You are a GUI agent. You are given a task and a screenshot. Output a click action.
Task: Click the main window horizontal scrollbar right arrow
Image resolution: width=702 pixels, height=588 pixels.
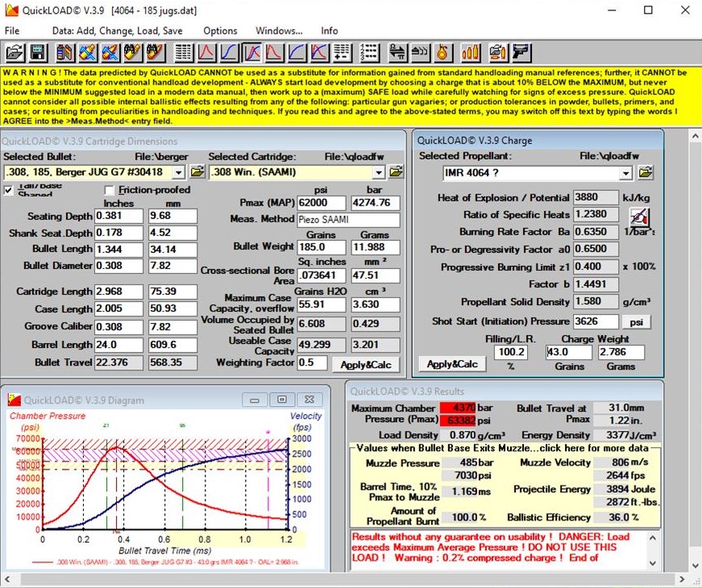[682, 579]
